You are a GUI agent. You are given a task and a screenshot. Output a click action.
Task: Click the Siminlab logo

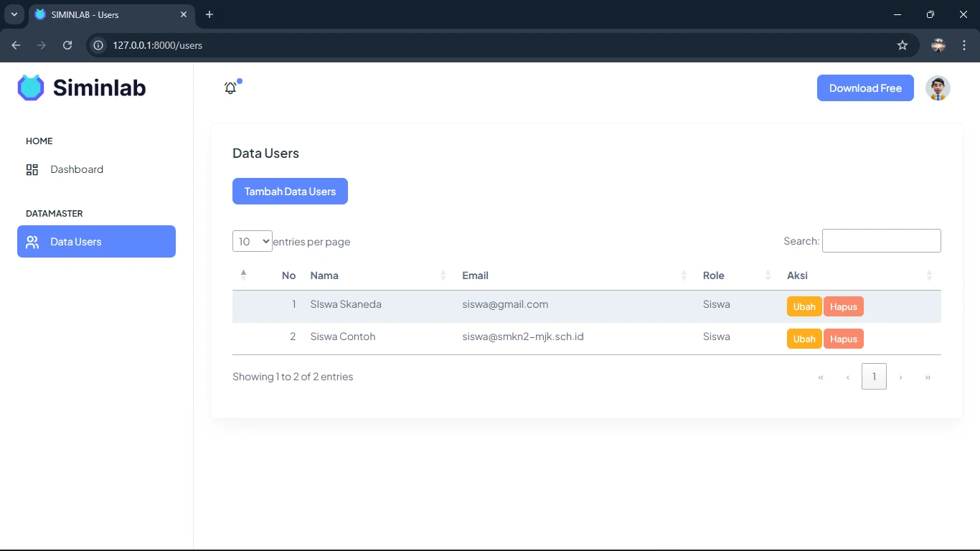pos(82,88)
